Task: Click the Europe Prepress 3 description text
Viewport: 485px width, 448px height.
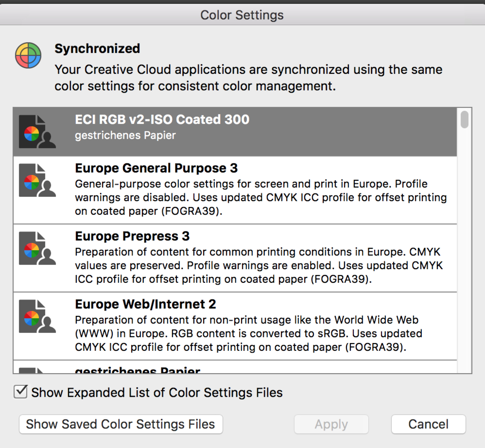Action: pos(259,265)
